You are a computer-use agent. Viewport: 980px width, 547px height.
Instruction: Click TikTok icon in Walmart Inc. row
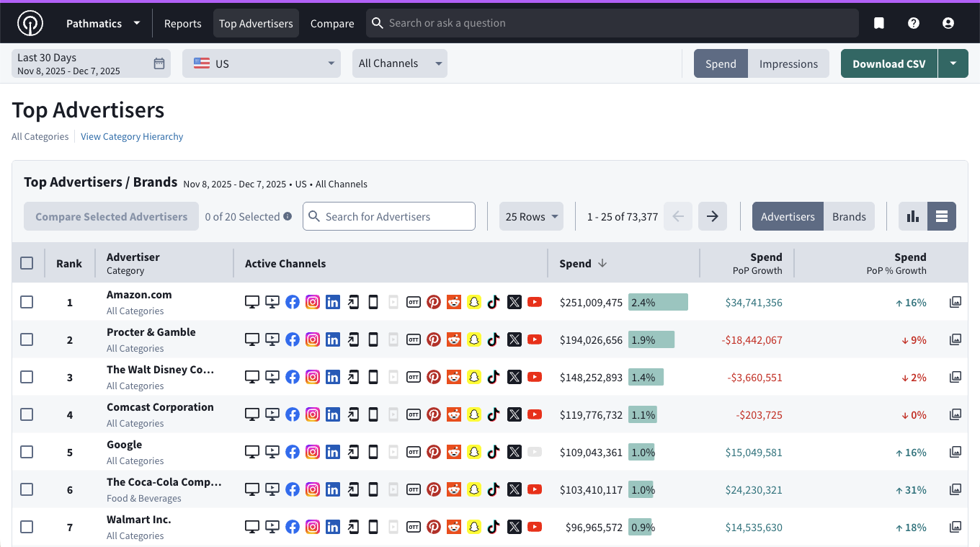494,527
